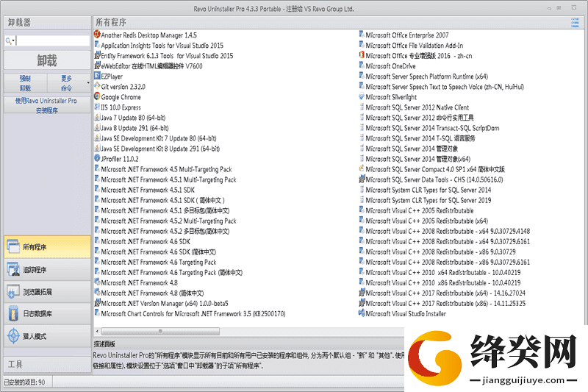
Task: Click the large 卸载 uninstall button
Action: coord(47,60)
